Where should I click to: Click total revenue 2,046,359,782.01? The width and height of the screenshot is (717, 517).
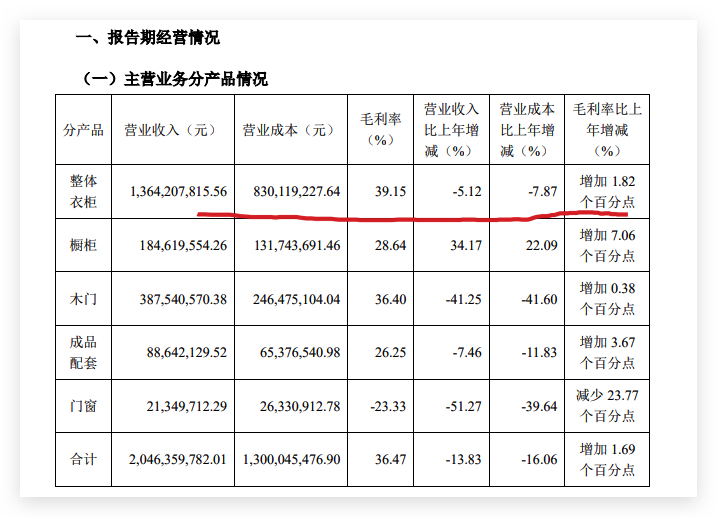[x=179, y=459]
